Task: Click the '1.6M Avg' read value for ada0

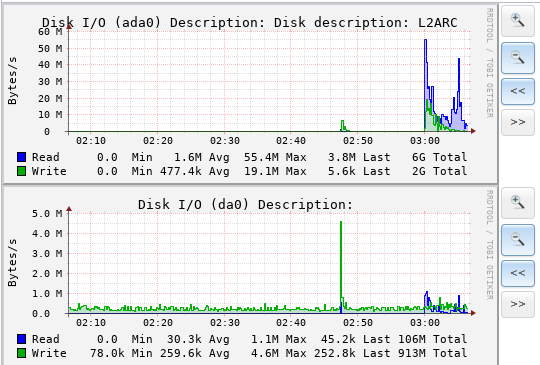Action: click(201, 157)
